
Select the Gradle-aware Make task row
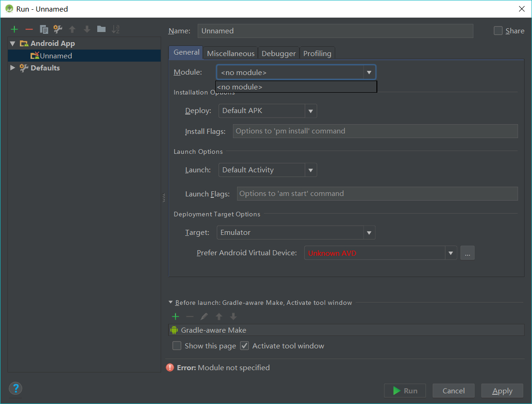[346, 330]
